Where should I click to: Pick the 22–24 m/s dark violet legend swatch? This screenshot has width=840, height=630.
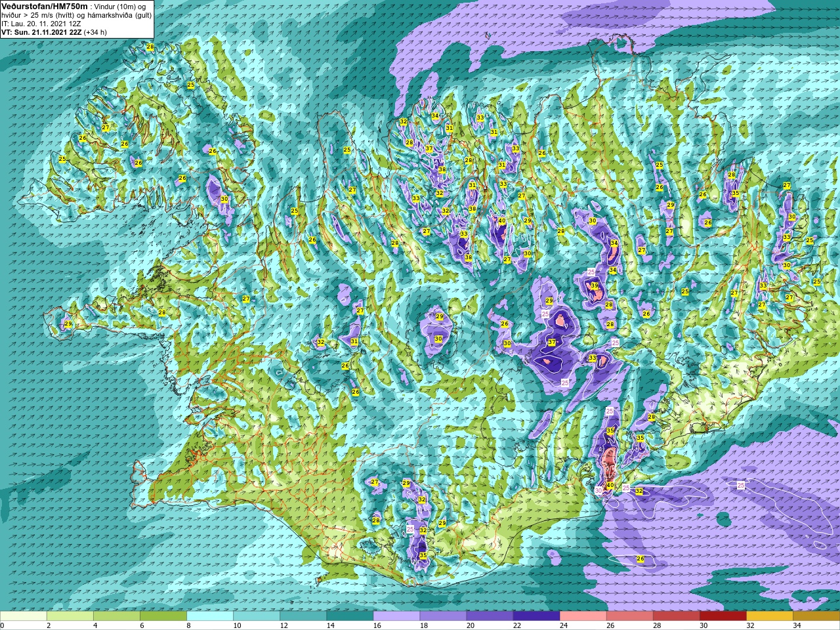pos(536,616)
